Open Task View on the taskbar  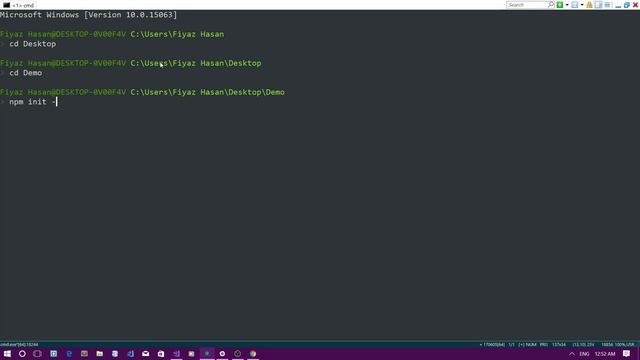click(38, 354)
